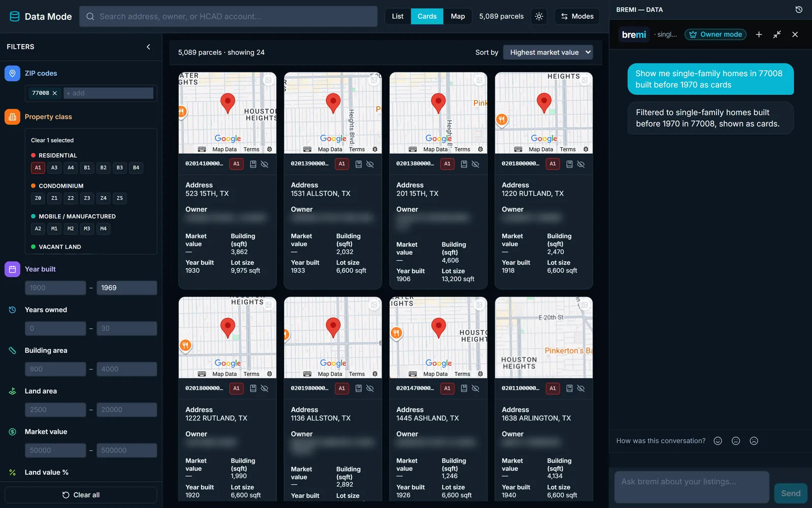
Task: Switch to the List view tab
Action: [398, 16]
